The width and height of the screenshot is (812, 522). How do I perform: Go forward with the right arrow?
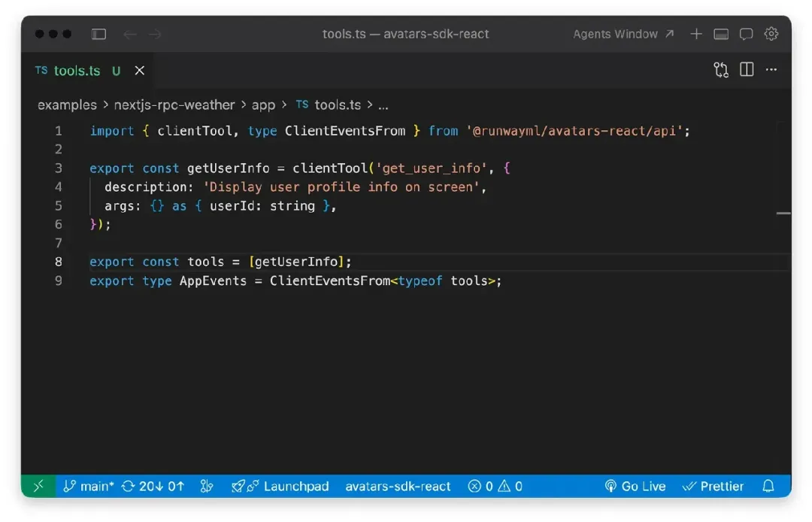coord(155,34)
